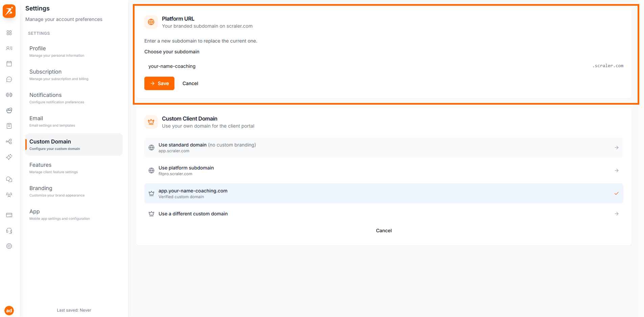The image size is (644, 317).
Task: Open the dashboard grid icon
Action: 9,33
